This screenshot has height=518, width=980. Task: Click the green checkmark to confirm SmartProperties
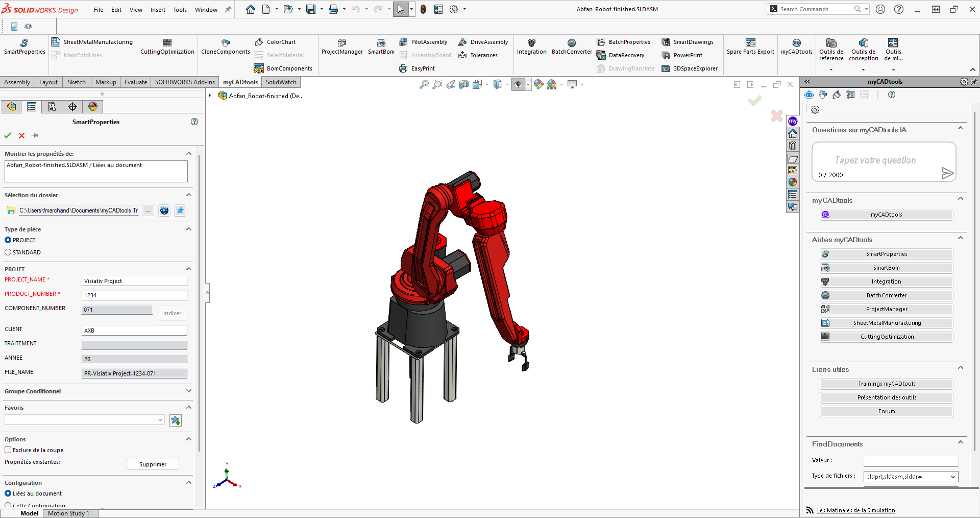[x=8, y=135]
